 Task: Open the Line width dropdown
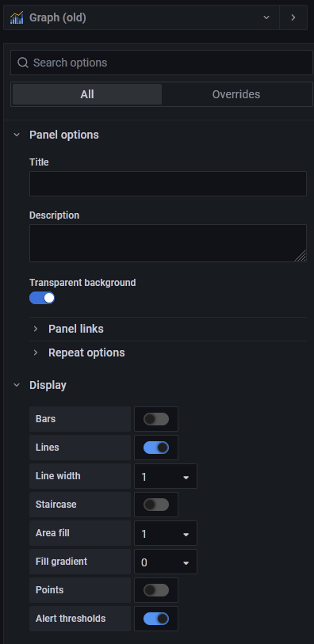click(166, 476)
